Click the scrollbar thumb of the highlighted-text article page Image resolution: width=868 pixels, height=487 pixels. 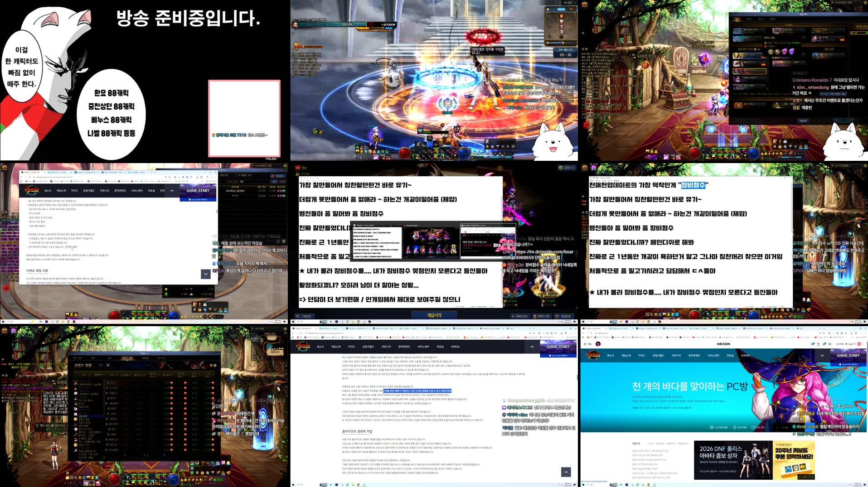point(577,377)
